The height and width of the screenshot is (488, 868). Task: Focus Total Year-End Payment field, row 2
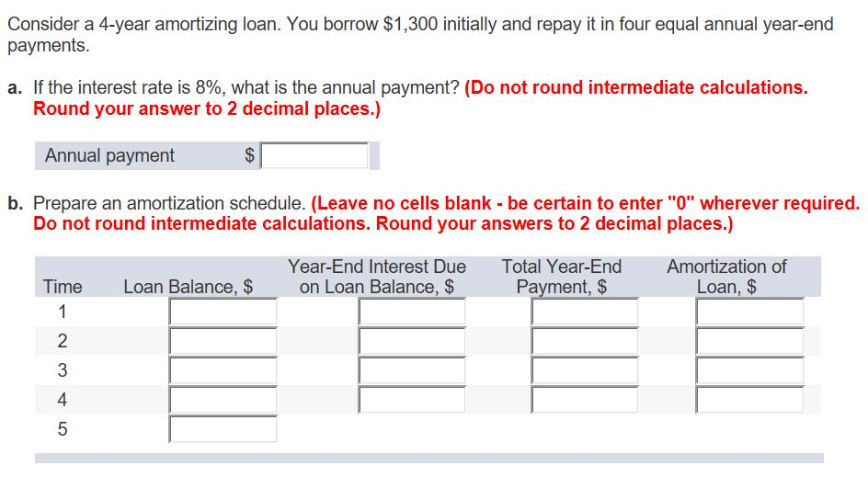(x=585, y=341)
